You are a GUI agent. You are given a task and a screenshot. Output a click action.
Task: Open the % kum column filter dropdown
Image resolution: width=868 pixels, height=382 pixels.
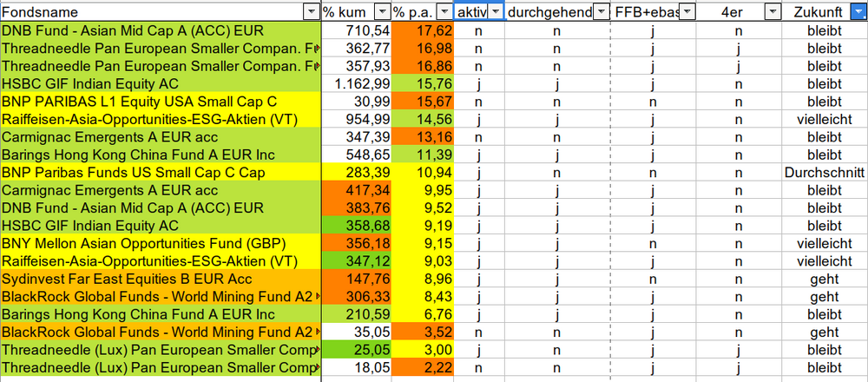tap(383, 11)
